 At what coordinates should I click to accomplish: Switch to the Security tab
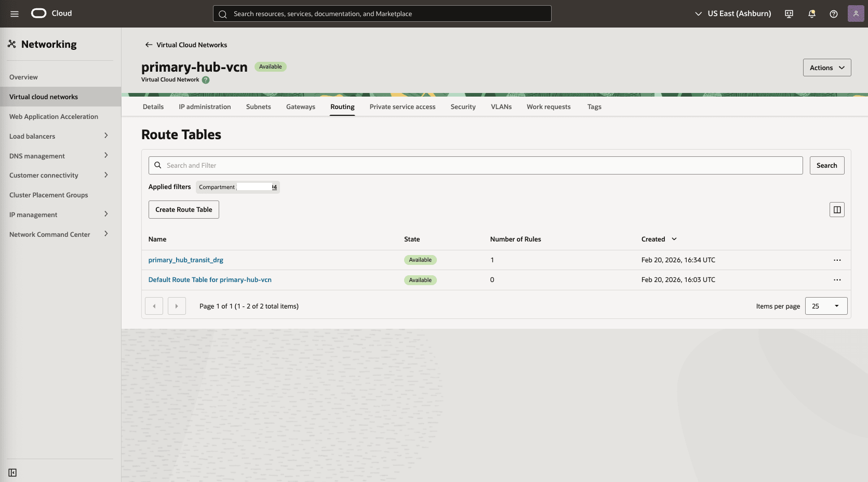pos(463,106)
